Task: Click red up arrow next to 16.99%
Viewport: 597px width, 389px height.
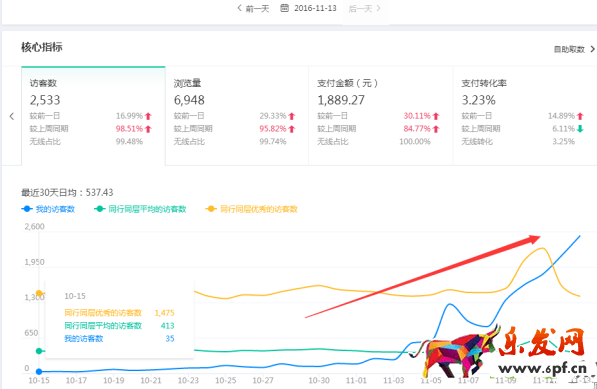Action: point(148,116)
